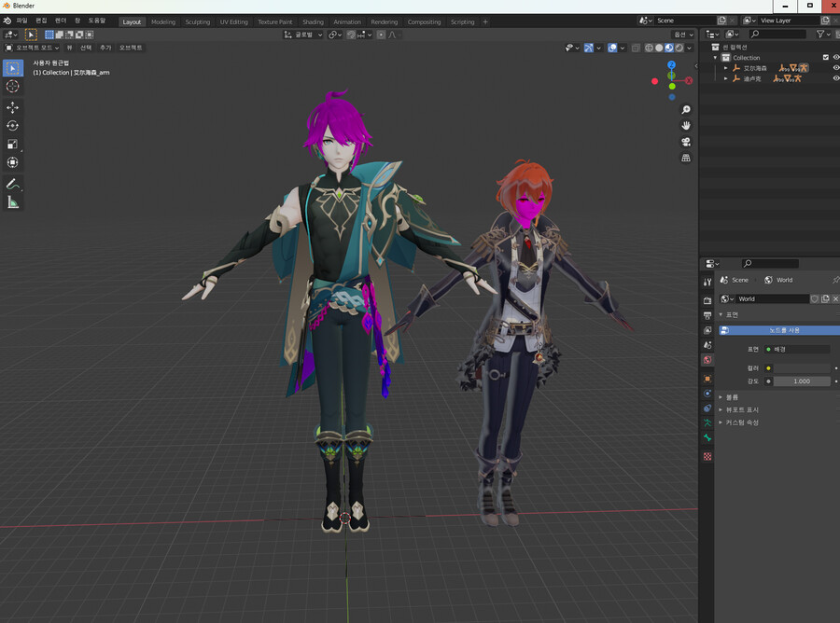Select the Move tool in the toolbar
This screenshot has width=840, height=623.
click(13, 107)
